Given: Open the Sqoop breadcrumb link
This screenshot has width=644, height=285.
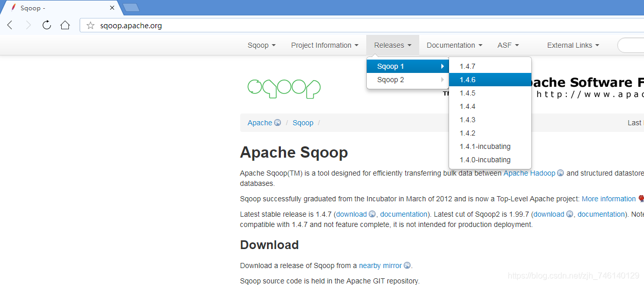Looking at the screenshot, I should coord(303,123).
